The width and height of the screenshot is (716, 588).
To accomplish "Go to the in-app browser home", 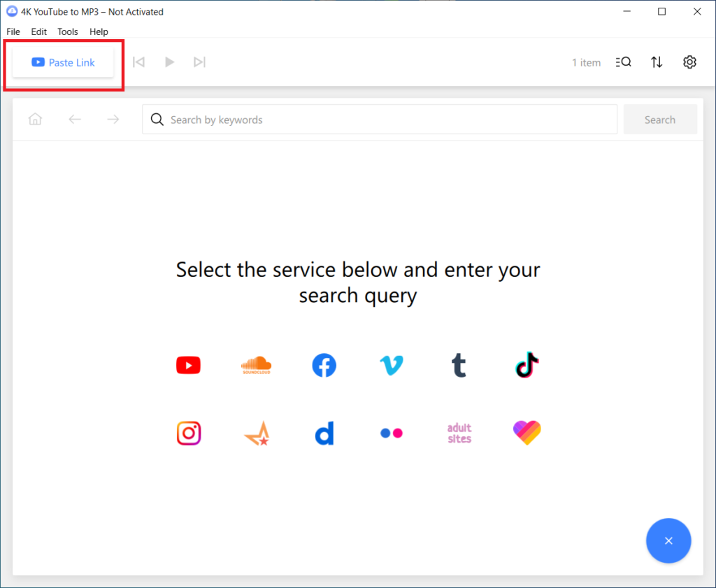I will click(35, 119).
